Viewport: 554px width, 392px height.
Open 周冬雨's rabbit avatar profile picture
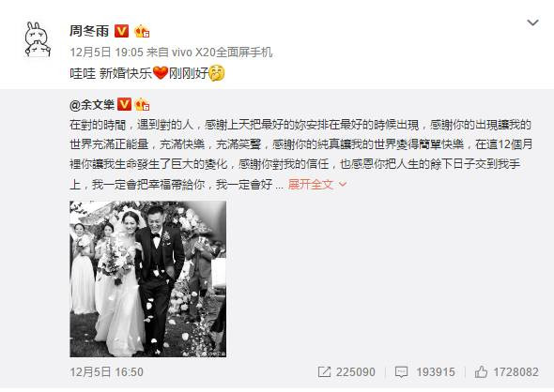[x=38, y=39]
